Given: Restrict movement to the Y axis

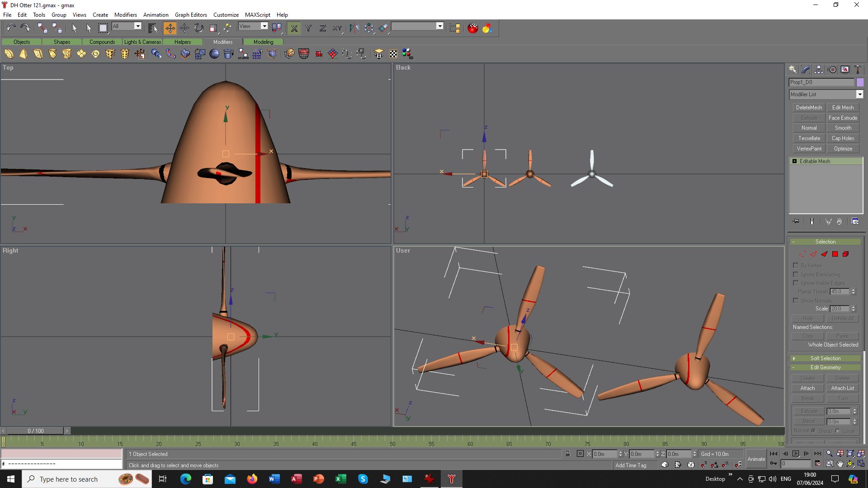Looking at the screenshot, I should [x=308, y=28].
